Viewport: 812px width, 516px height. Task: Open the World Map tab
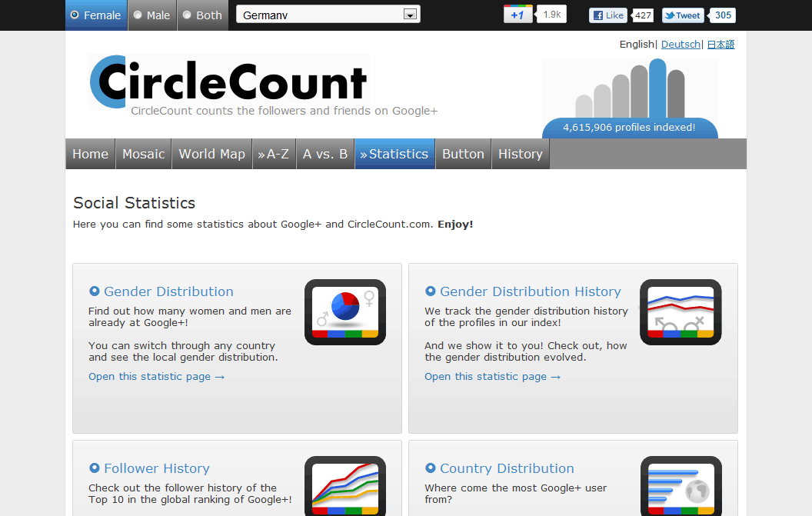(x=211, y=154)
